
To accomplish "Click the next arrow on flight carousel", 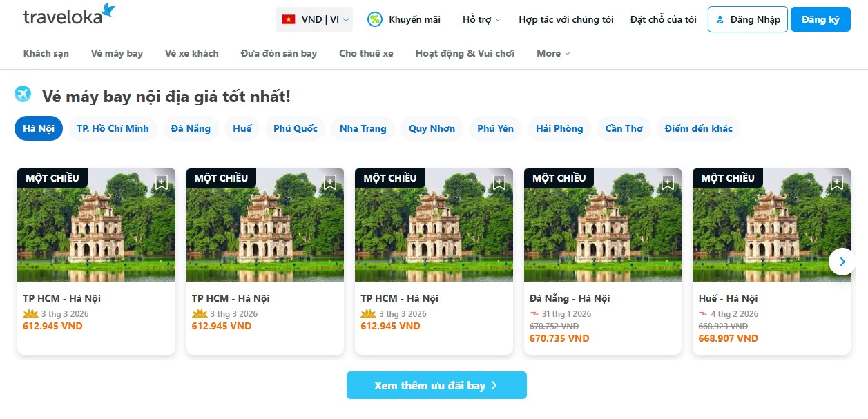I will (842, 262).
